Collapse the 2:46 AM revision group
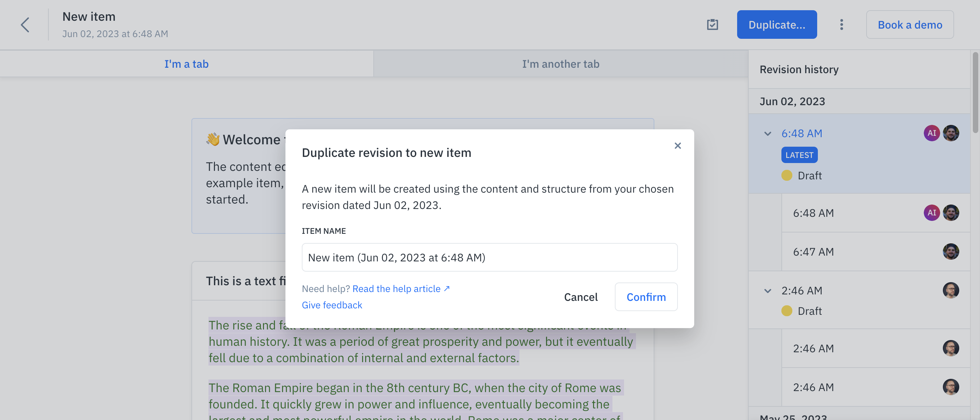The image size is (980, 420). [x=768, y=291]
